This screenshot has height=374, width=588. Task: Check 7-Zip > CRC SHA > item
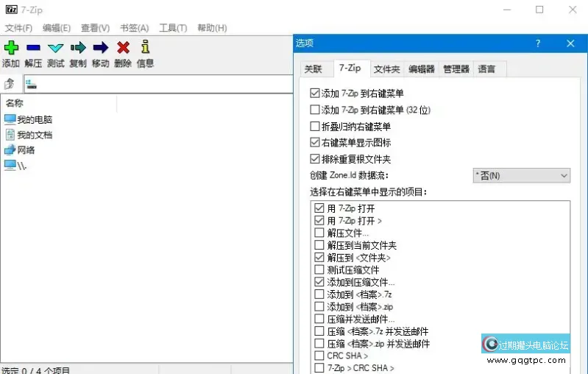(319, 368)
